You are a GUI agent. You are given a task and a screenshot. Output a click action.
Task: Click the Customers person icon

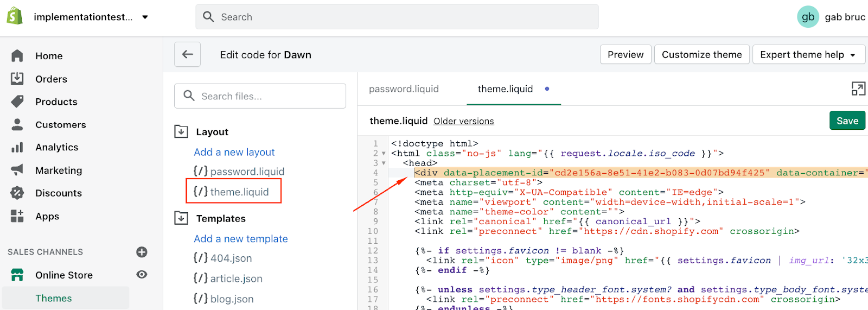pos(17,124)
